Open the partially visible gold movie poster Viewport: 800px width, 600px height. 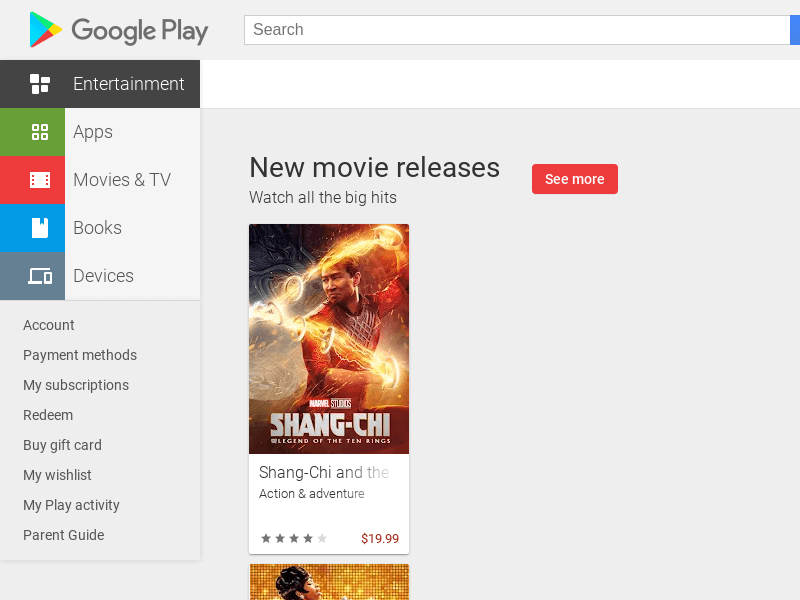coord(329,582)
